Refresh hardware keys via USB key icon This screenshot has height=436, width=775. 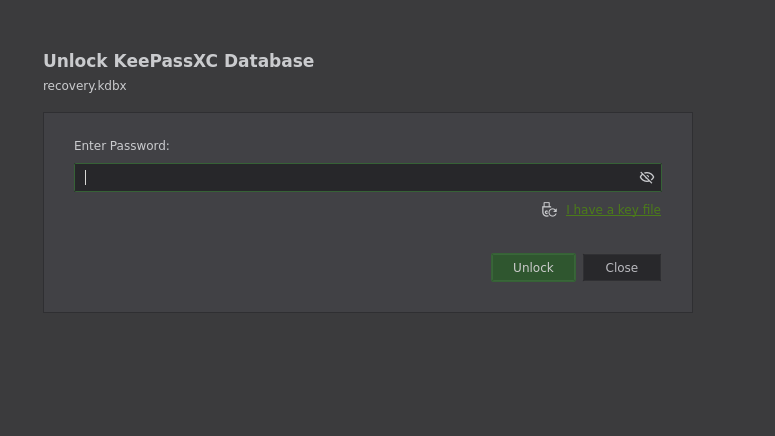point(549,210)
